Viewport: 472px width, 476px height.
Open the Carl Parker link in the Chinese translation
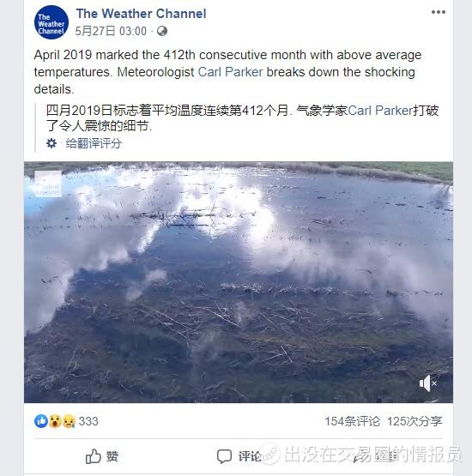[380, 110]
